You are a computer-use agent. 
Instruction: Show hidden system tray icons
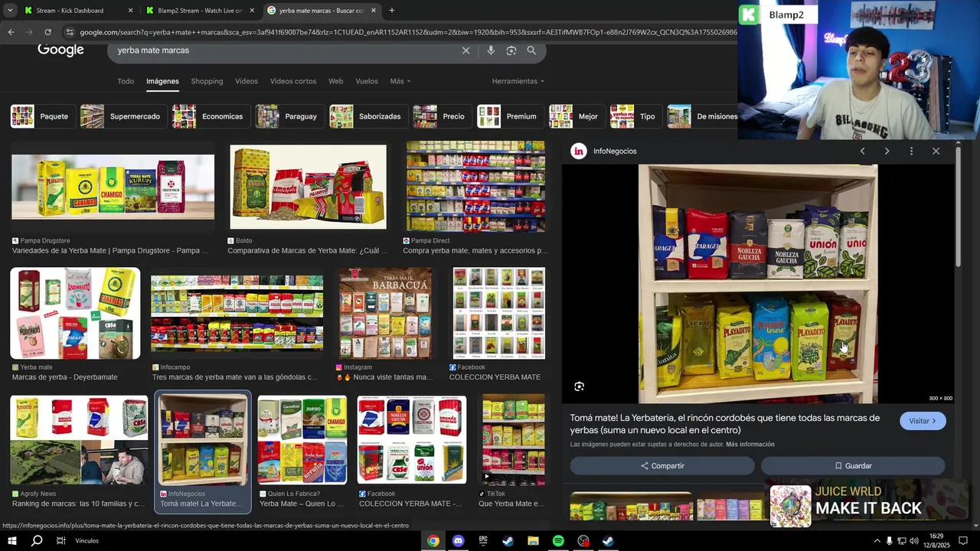877,541
